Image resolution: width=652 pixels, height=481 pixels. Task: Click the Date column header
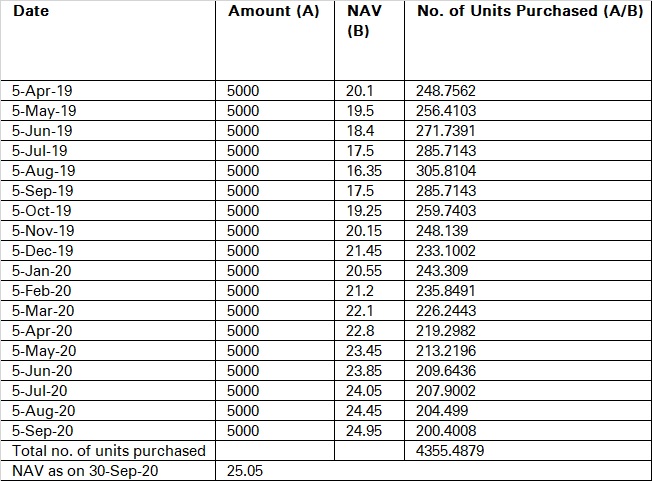point(32,12)
